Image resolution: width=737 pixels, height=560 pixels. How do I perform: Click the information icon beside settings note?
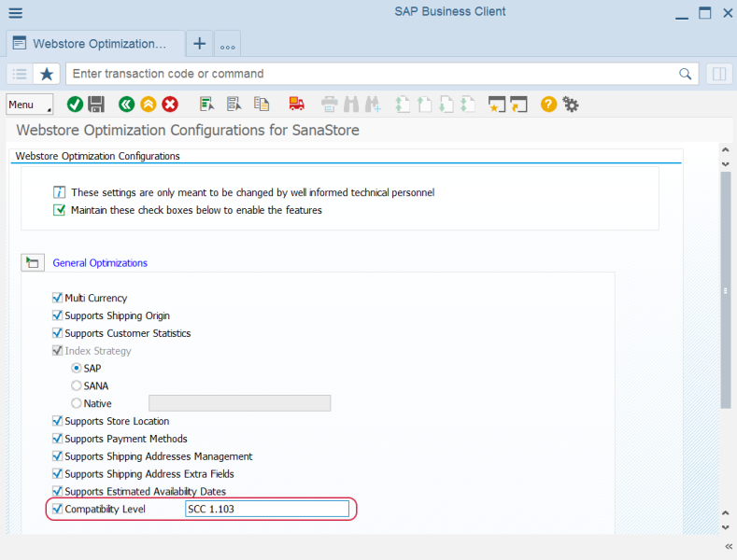pyautogui.click(x=59, y=192)
